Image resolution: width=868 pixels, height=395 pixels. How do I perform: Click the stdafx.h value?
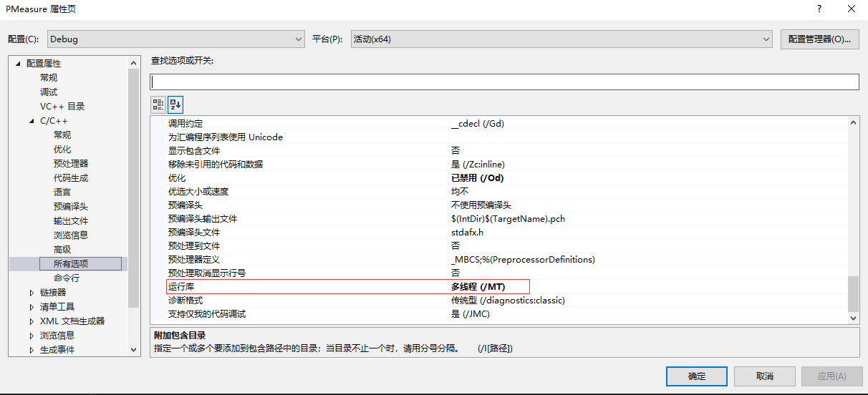468,233
